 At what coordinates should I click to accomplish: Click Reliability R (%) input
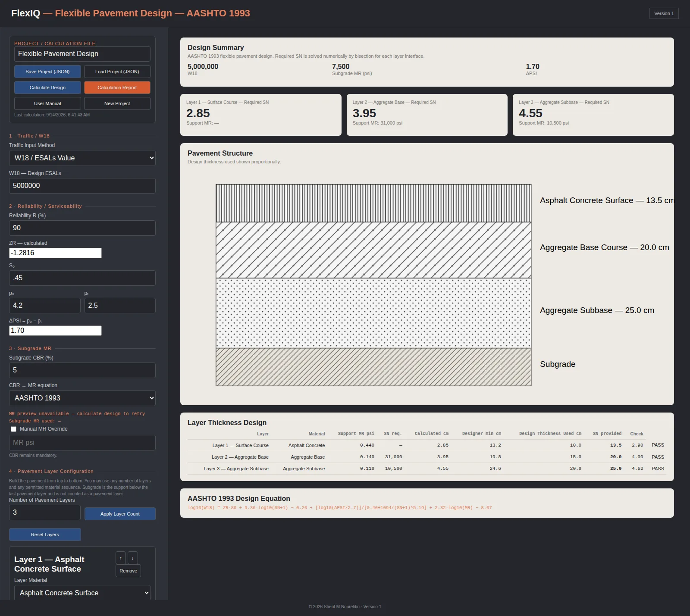pyautogui.click(x=82, y=228)
